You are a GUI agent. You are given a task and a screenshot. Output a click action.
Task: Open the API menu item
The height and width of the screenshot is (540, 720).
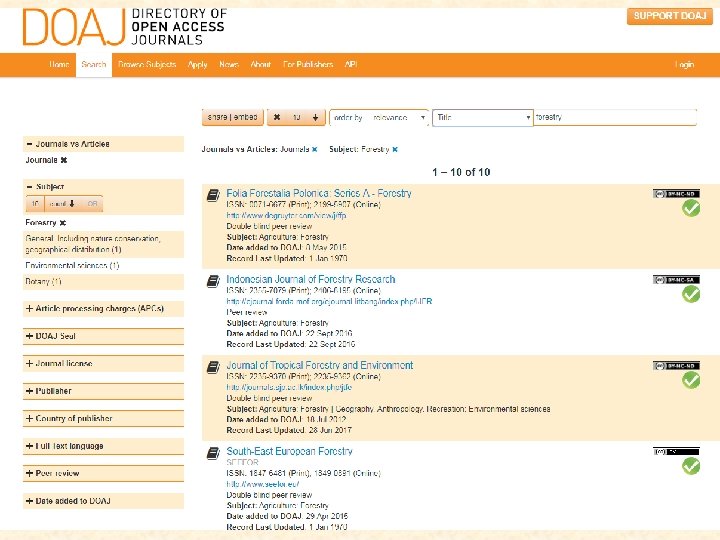click(x=351, y=65)
